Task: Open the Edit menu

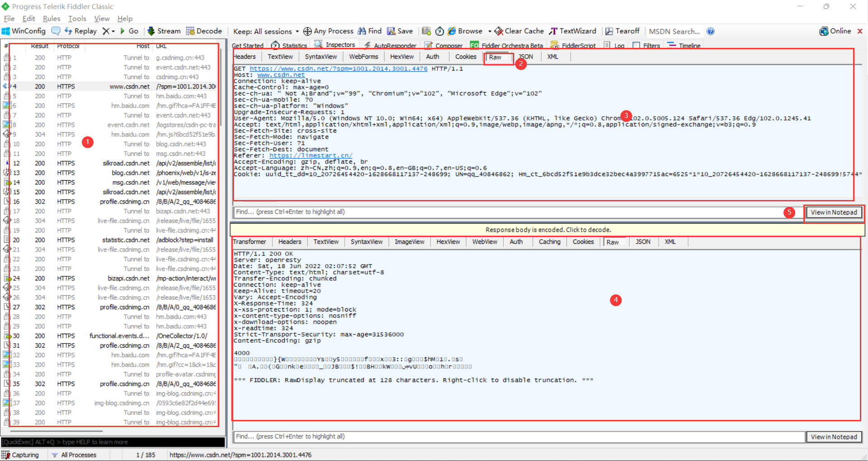Action: pyautogui.click(x=29, y=19)
